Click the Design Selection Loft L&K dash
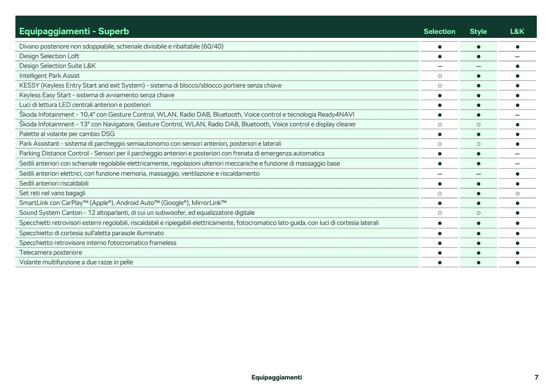This screenshot has width=554, height=392. [517, 57]
